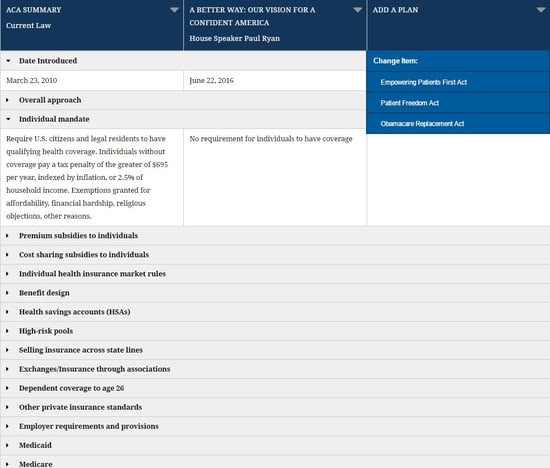550x468 pixels.
Task: Click the ACA SUMMARY column heading
Action: pyautogui.click(x=34, y=10)
